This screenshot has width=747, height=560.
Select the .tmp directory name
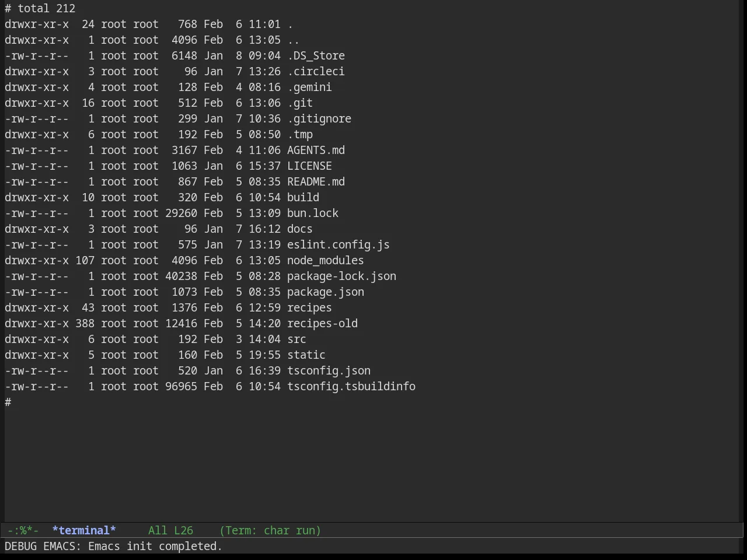click(x=300, y=134)
